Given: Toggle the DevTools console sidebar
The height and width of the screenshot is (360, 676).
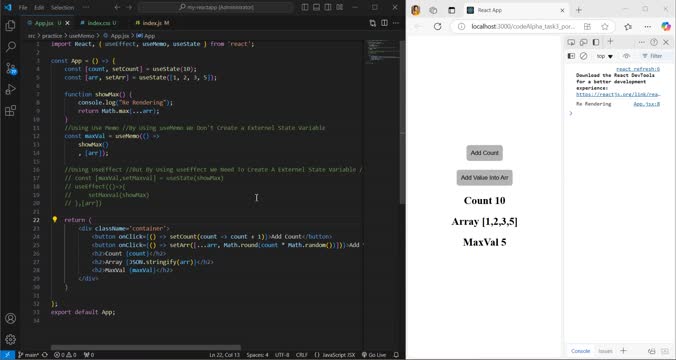Looking at the screenshot, I should [x=571, y=56].
